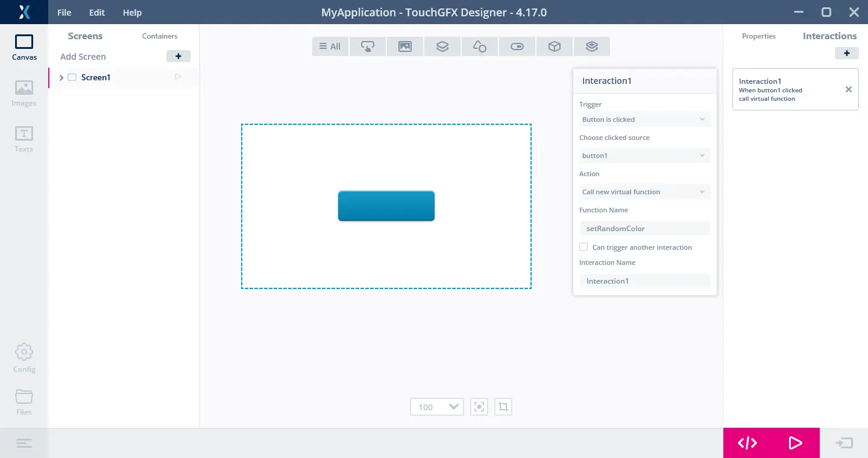Enable 'Can trigger another interaction' checkbox
Screen dimensions: 868x458
583,247
